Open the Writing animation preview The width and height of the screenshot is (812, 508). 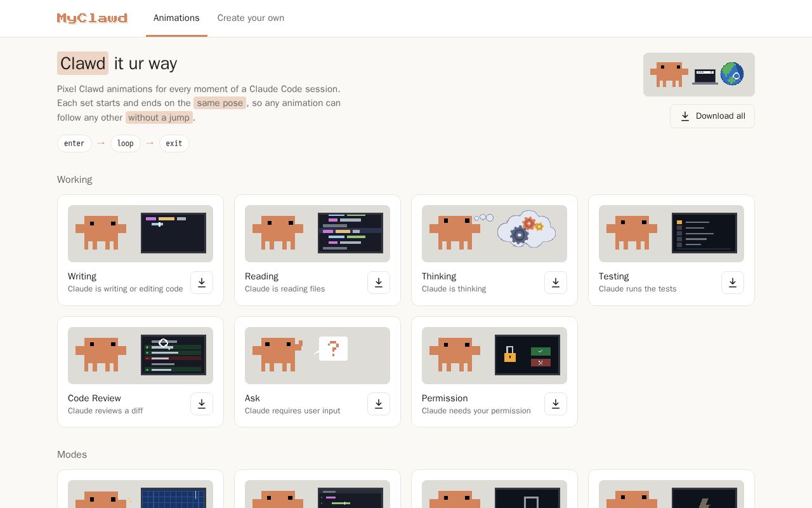coord(140,234)
